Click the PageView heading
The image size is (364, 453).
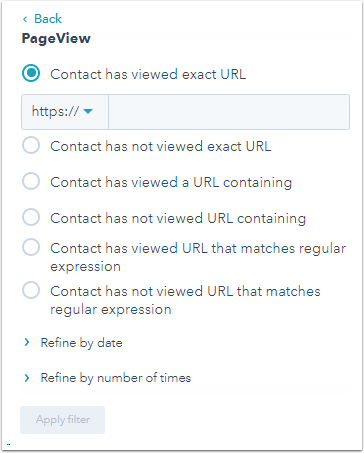56,38
